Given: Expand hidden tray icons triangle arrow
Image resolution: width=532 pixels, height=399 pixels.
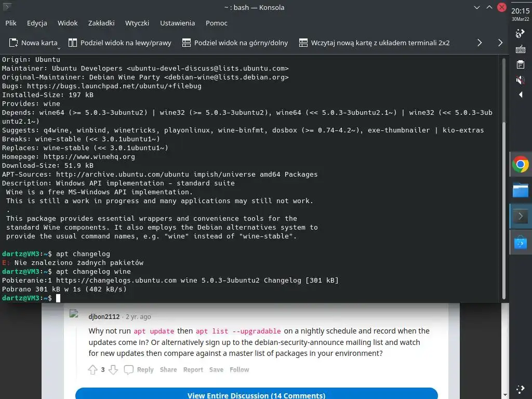Looking at the screenshot, I should (521, 95).
